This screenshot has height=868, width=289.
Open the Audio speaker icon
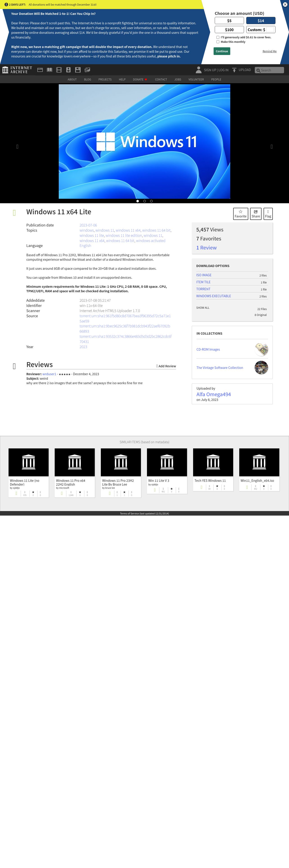tap(68, 70)
